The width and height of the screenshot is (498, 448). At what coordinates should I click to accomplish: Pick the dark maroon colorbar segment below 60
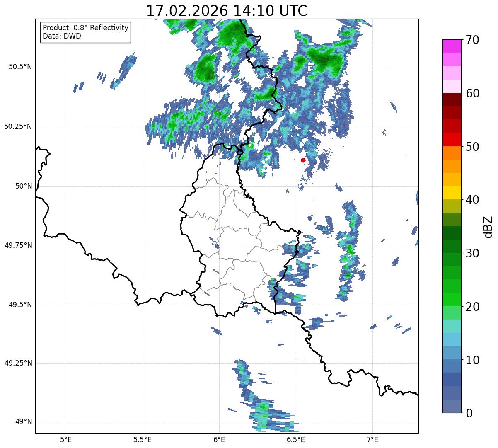coord(452,99)
